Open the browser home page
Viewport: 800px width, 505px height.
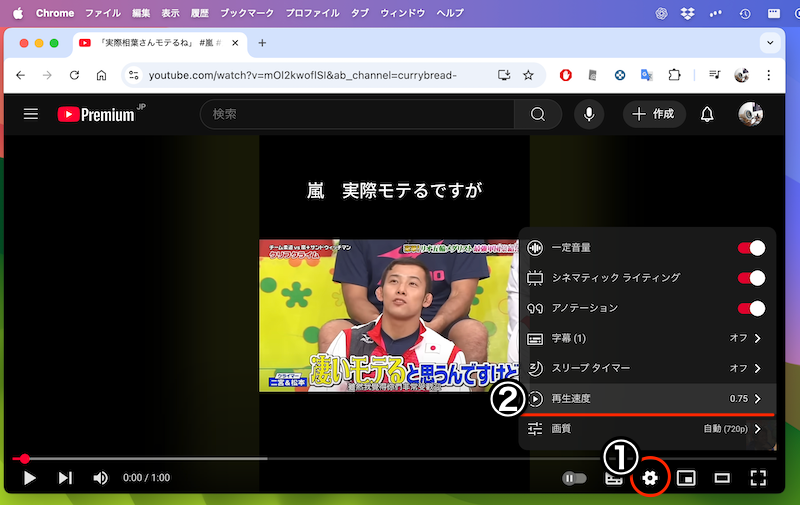point(102,75)
